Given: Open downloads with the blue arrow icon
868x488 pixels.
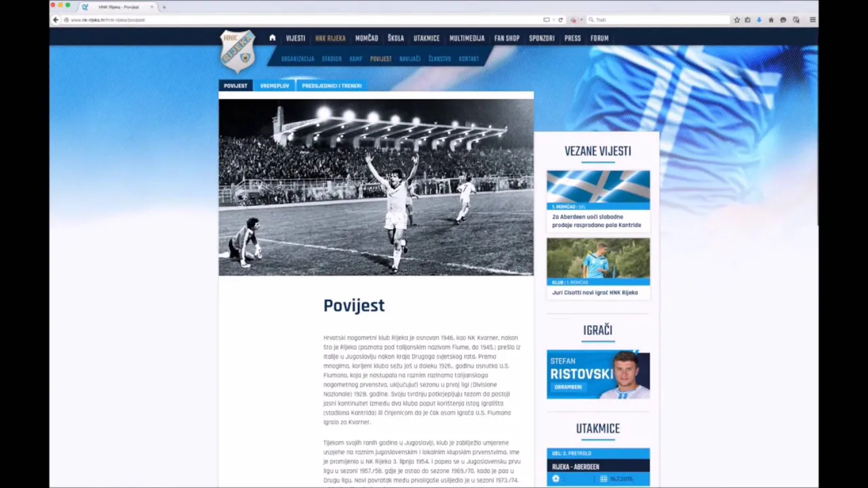Looking at the screenshot, I should coord(759,20).
